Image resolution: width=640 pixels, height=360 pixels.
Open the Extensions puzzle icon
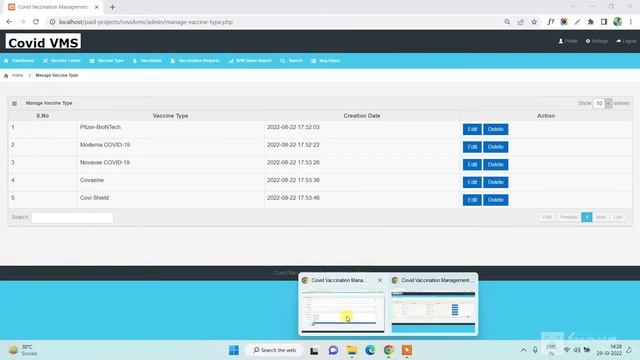[x=591, y=22]
